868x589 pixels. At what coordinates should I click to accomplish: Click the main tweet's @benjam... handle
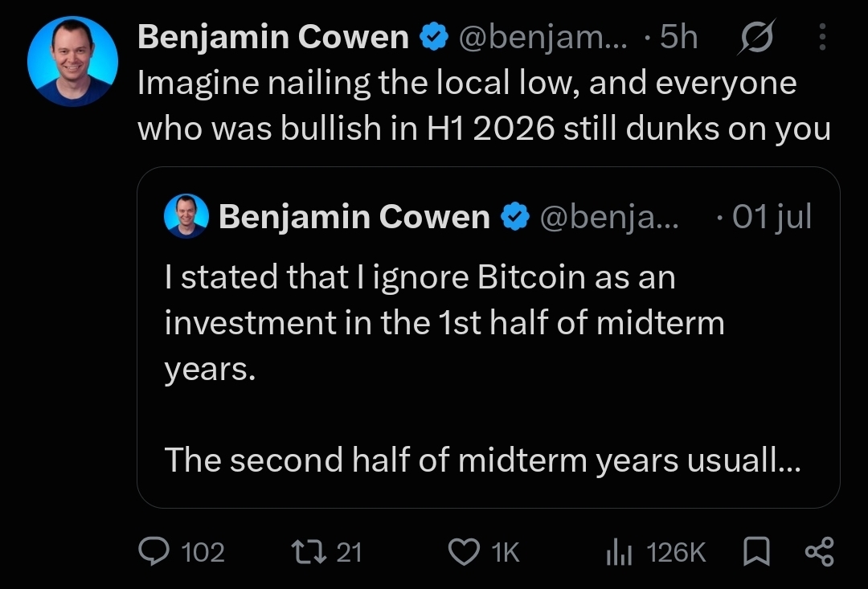click(x=543, y=38)
